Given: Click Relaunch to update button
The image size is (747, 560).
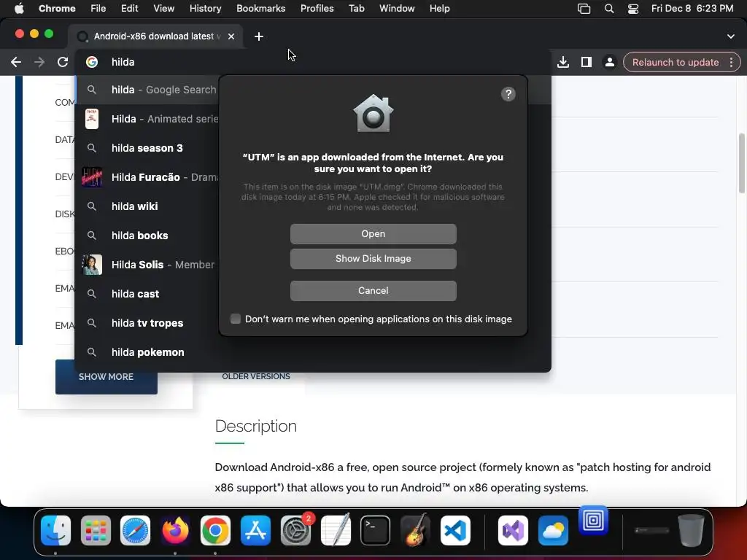Looking at the screenshot, I should tap(675, 62).
